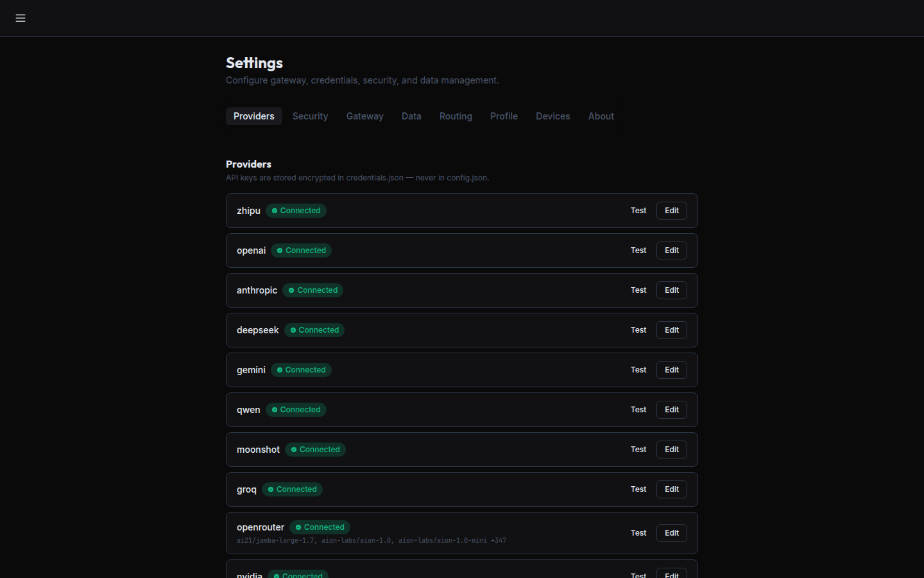This screenshot has height=578, width=924.
Task: Click the openai Connected status badge
Action: (301, 250)
